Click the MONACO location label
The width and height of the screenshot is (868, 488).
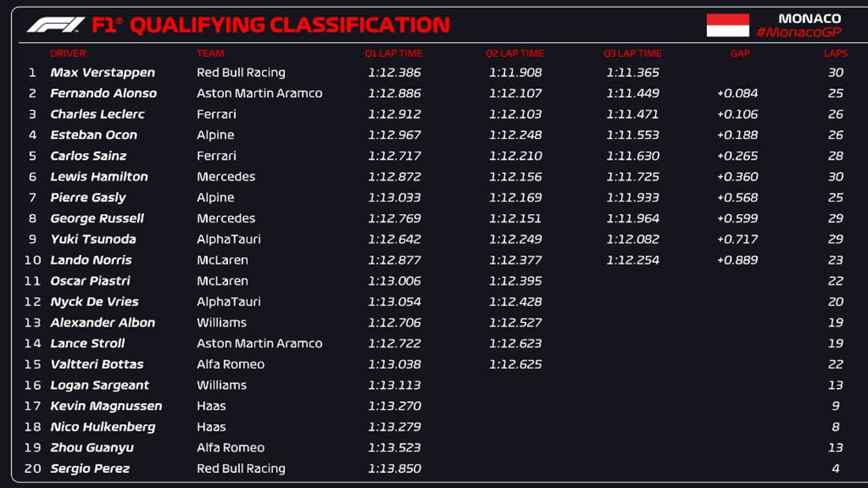[810, 18]
